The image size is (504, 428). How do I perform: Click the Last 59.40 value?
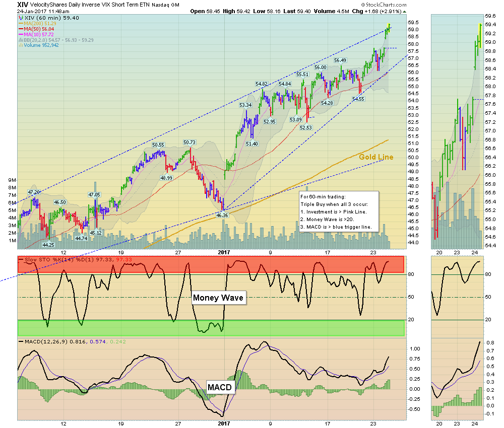pyautogui.click(x=297, y=11)
